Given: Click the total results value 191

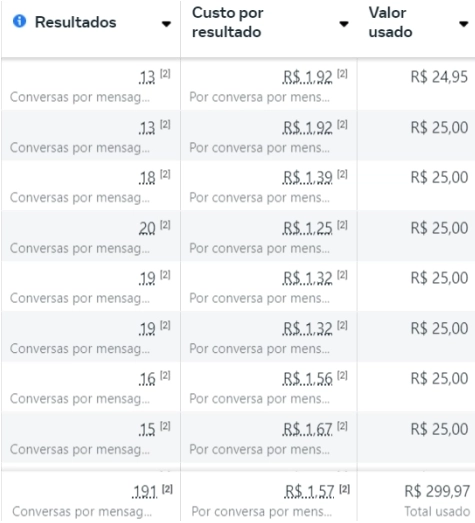Looking at the screenshot, I should (x=144, y=492).
